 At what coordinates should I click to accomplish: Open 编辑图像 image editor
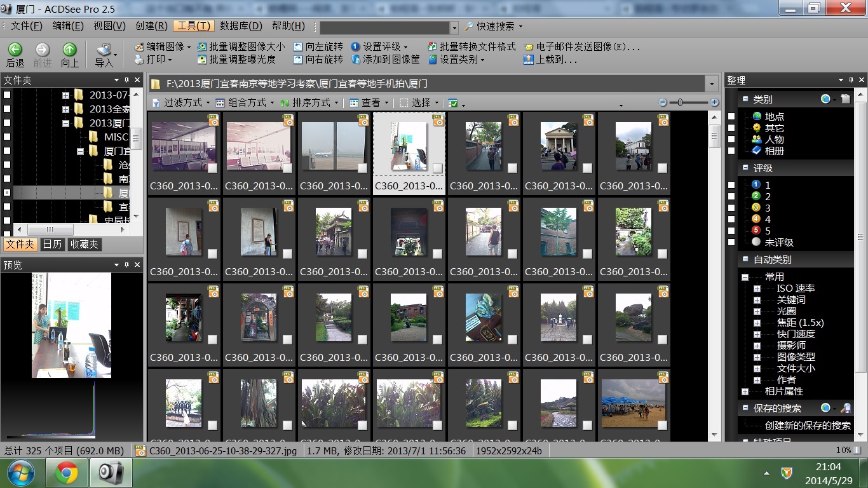click(162, 46)
